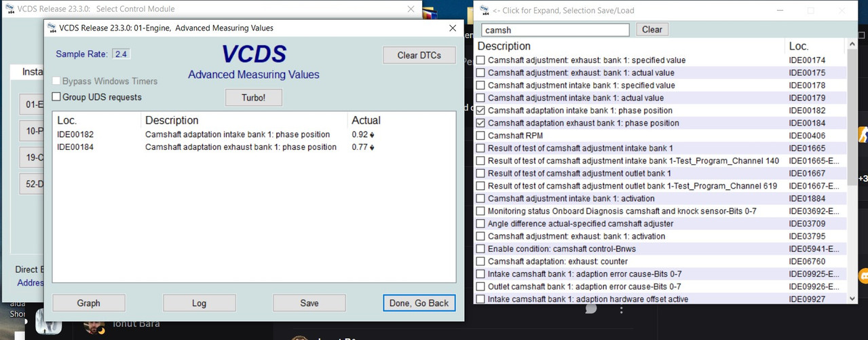Image resolution: width=868 pixels, height=340 pixels.
Task: Check Angle difference actual-specified camshaft adjuster
Action: tap(480, 223)
